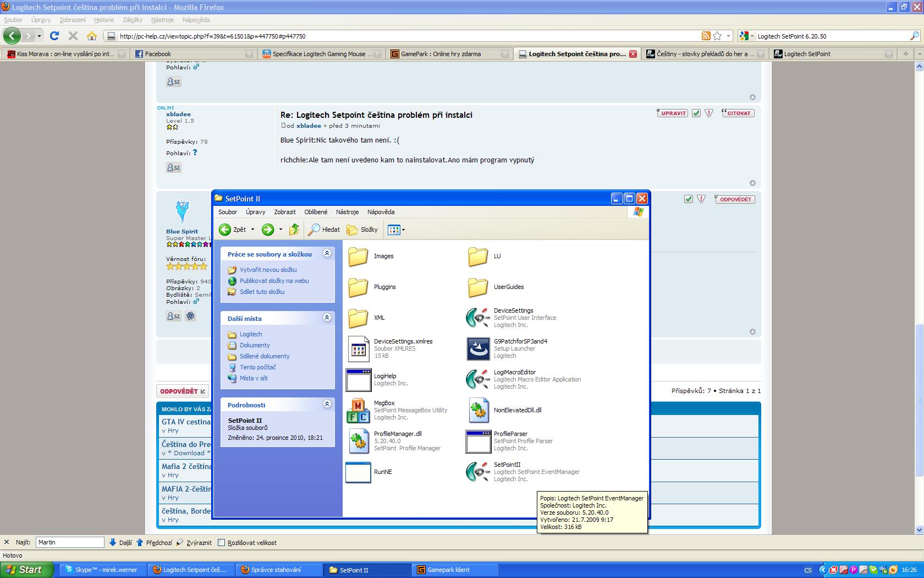924x578 pixels.
Task: Bookmark this page with the star icon
Action: click(x=717, y=36)
